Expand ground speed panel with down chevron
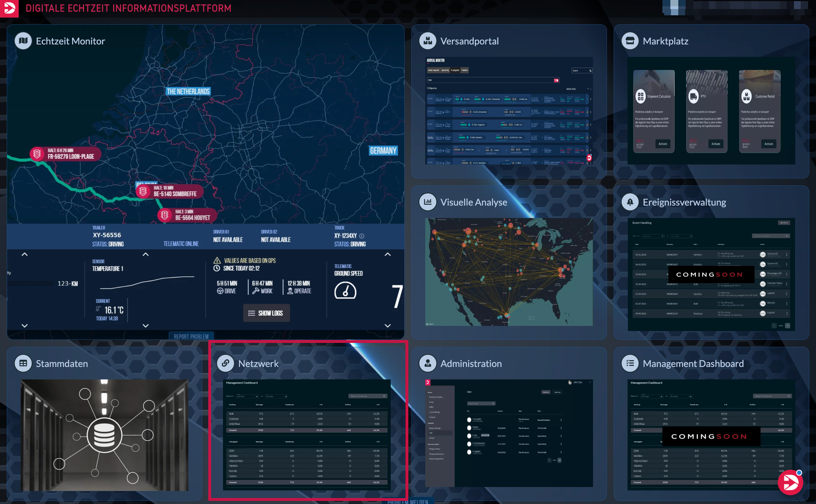Screen dimensions: 816x504 (x=388, y=326)
